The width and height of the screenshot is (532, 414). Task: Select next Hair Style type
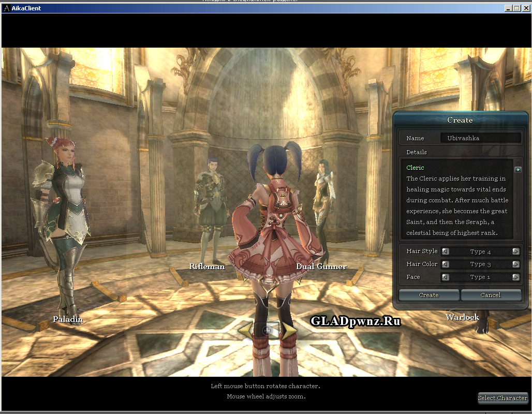[x=515, y=252]
